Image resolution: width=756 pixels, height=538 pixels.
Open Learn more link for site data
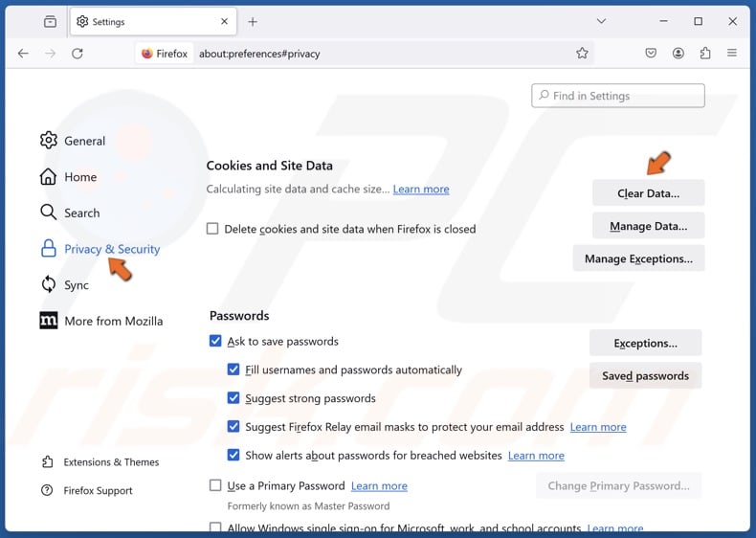point(421,190)
